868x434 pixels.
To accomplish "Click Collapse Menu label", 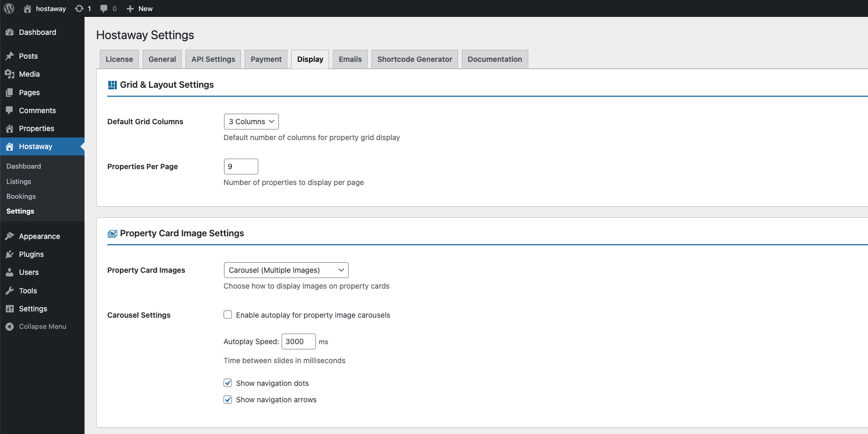I will coord(43,327).
